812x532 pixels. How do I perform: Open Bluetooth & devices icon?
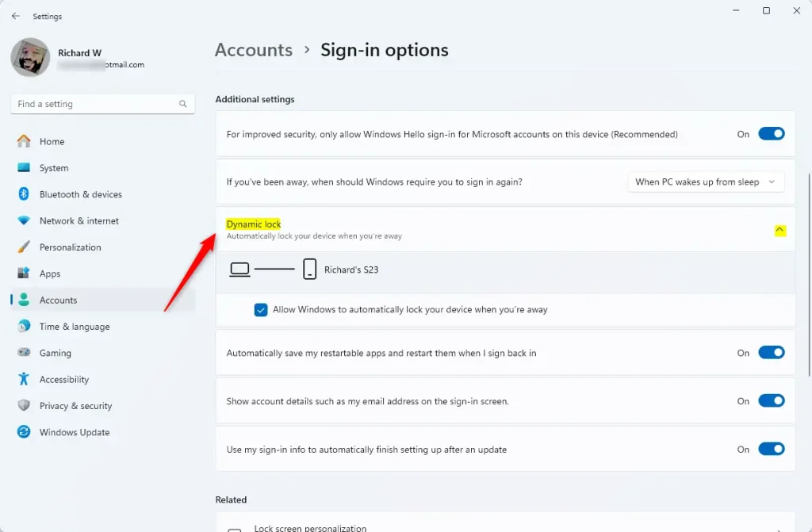tap(24, 194)
